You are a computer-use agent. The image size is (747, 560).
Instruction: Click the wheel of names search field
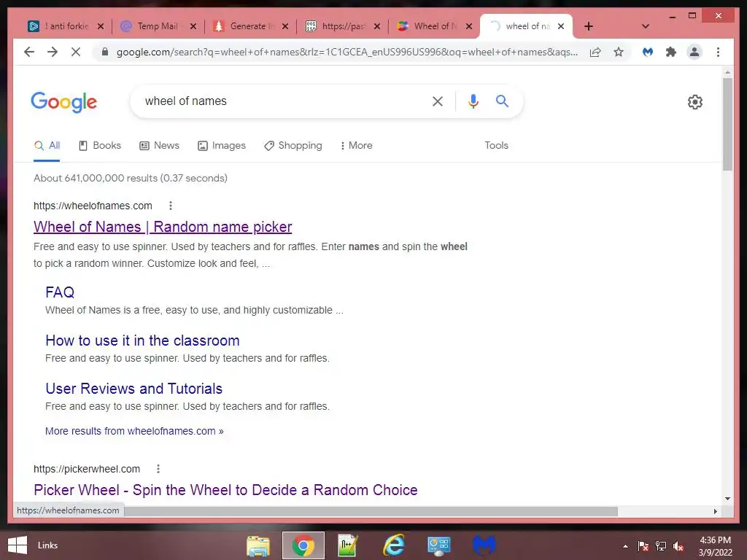(x=281, y=101)
